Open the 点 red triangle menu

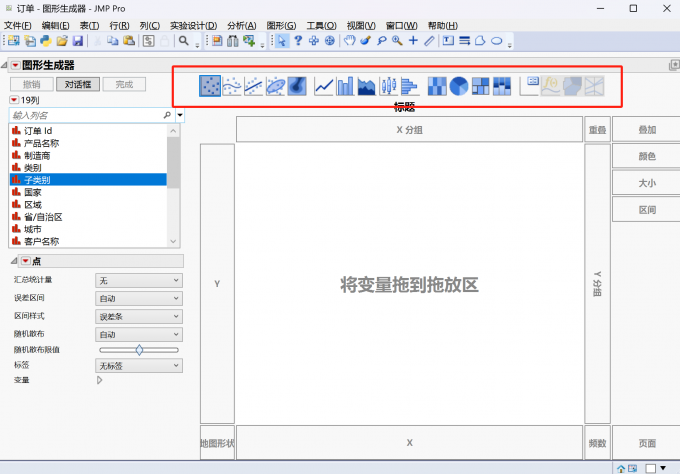click(26, 261)
